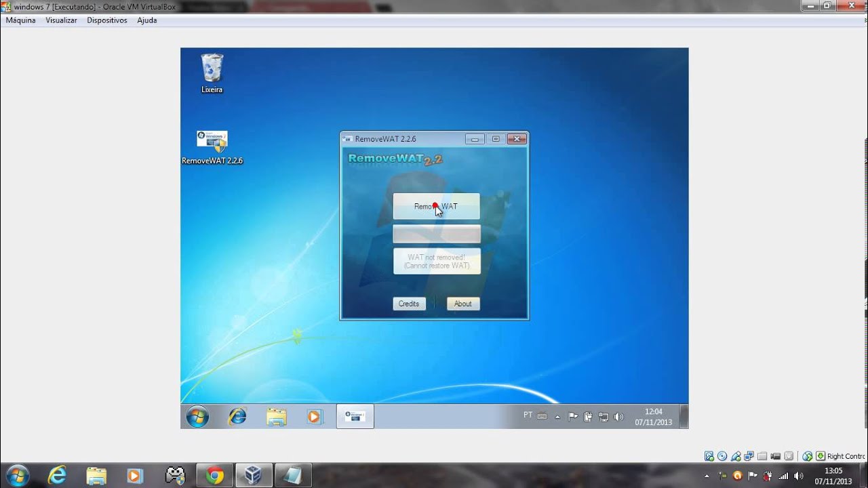Click the 'Right Control' host key label
Image resolution: width=868 pixels, height=488 pixels.
click(846, 456)
